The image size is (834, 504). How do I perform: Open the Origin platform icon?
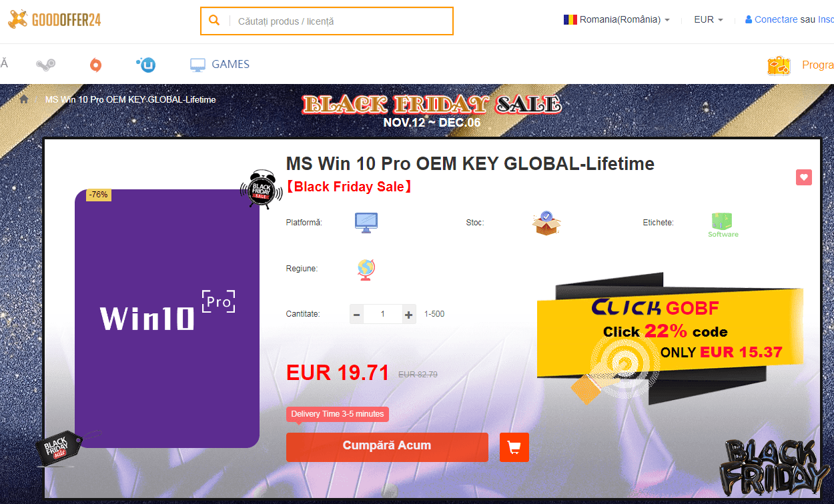tap(95, 65)
